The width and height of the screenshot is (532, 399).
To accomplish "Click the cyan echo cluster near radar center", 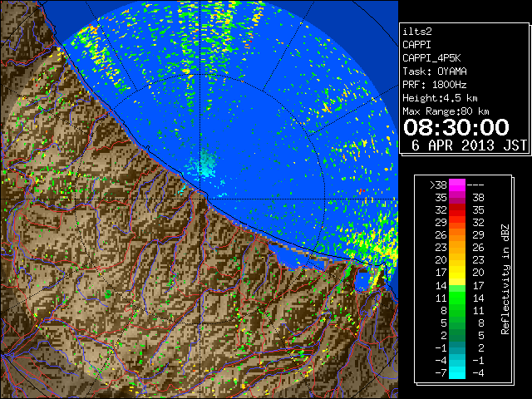I will point(204,165).
